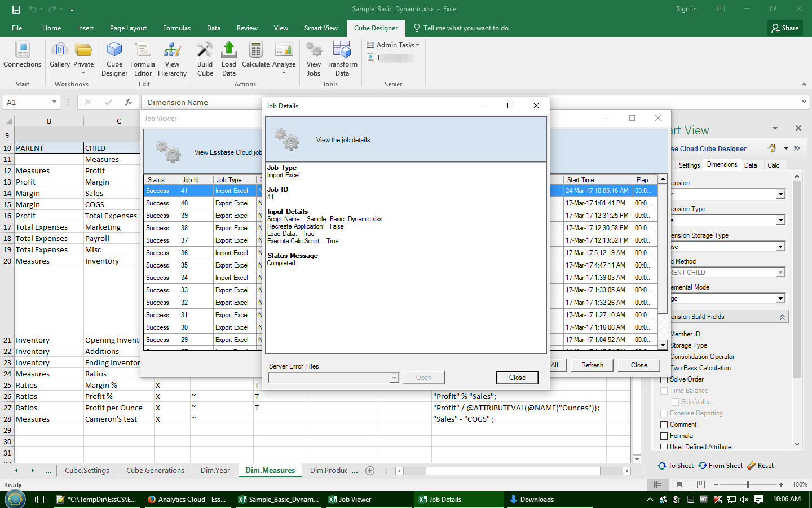Expand the Server Error Files dropdown
812x508 pixels.
tap(394, 378)
